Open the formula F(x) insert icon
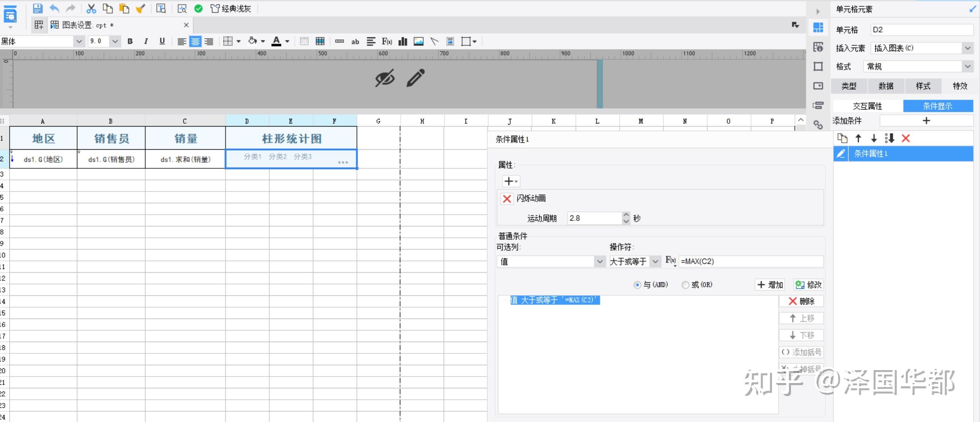Image resolution: width=980 pixels, height=422 pixels. click(386, 41)
